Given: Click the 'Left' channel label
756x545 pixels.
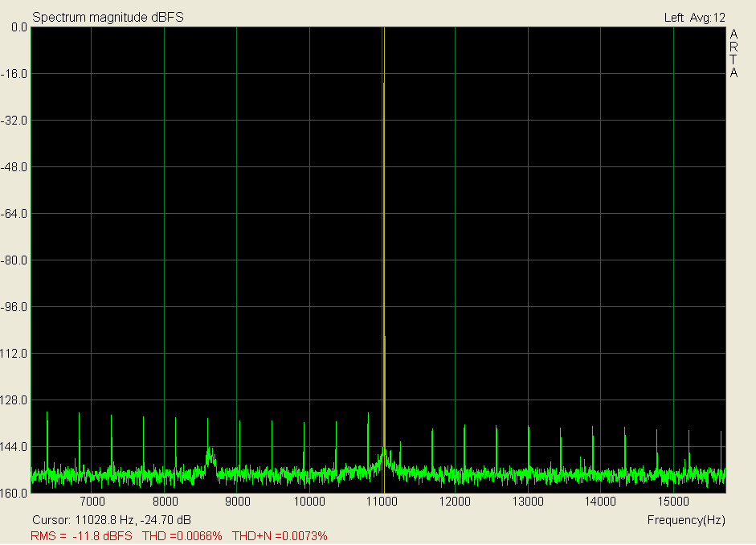Looking at the screenshot, I should coord(673,18).
